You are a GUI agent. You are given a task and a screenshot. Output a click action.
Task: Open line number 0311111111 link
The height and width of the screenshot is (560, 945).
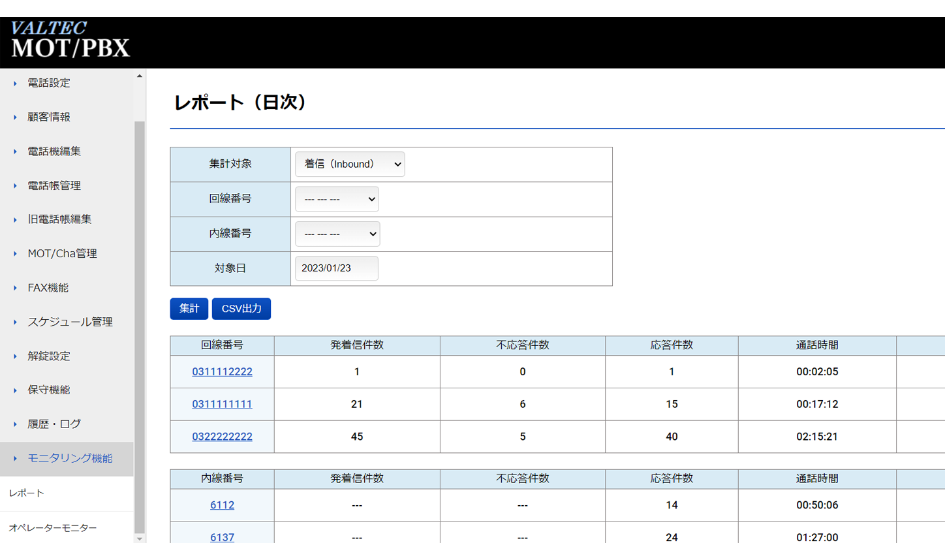point(222,404)
